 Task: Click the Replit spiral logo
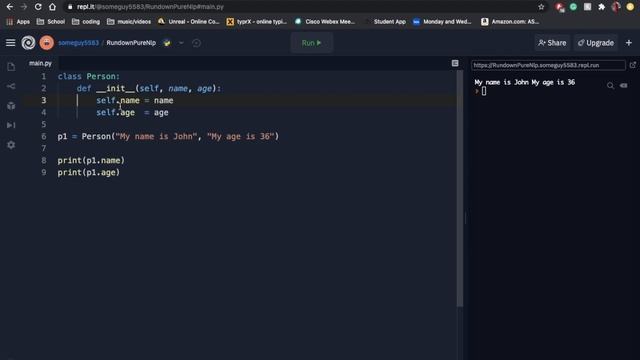click(x=28, y=42)
